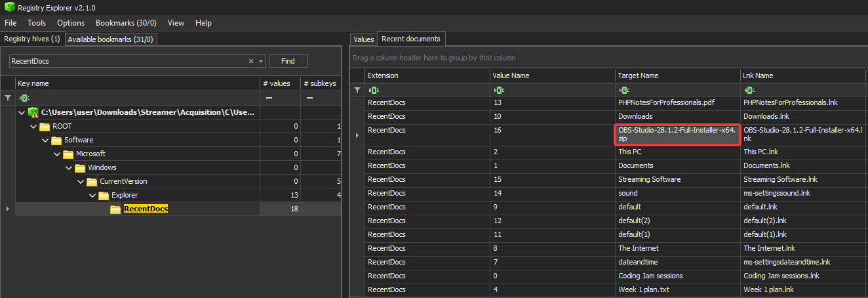Viewport: 868px width, 298px height.
Task: Switch to Available bookmarks (31/0) tab
Action: coord(110,39)
